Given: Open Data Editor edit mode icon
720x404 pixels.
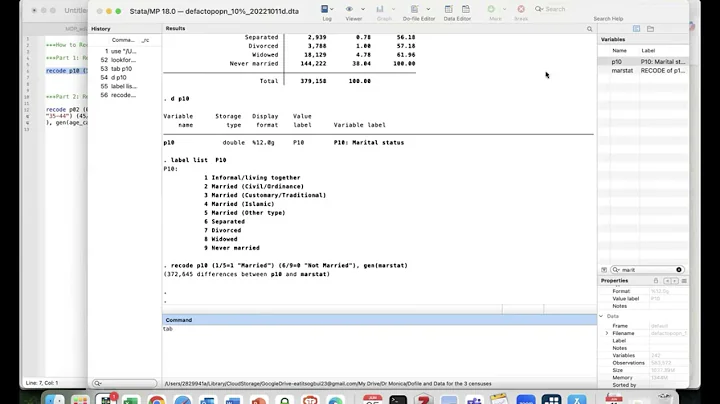Looking at the screenshot, I should click(449, 9).
